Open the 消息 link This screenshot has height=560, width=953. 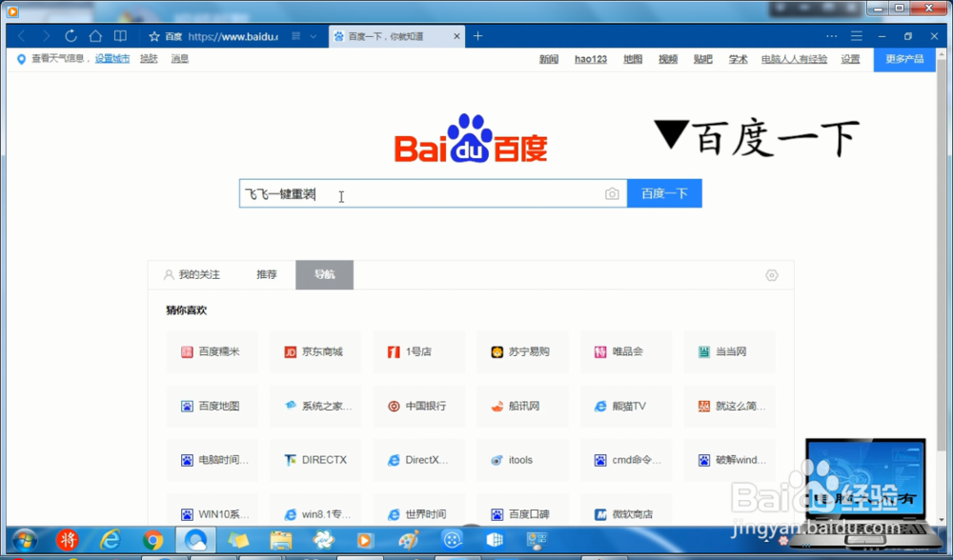180,58
